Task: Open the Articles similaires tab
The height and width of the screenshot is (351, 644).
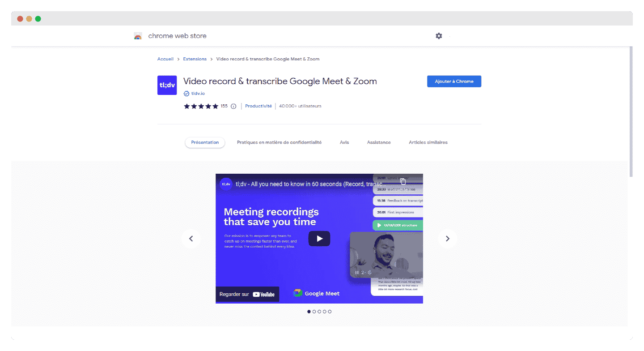Action: 428,142
